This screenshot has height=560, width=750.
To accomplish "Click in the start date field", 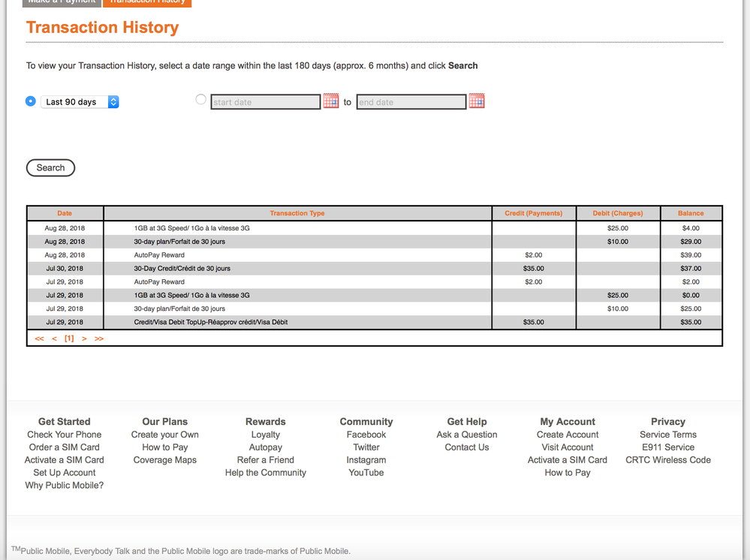I will pos(266,102).
